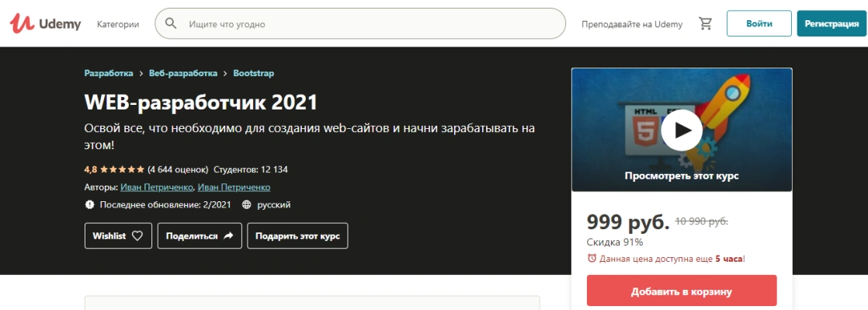Viewport: 868px width, 310px height.
Task: Open the Категории menu
Action: point(118,24)
